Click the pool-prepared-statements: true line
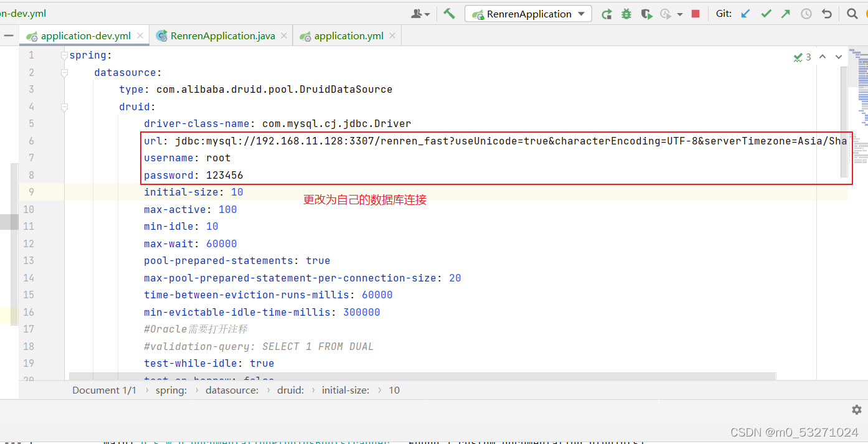868x444 pixels. (x=237, y=260)
